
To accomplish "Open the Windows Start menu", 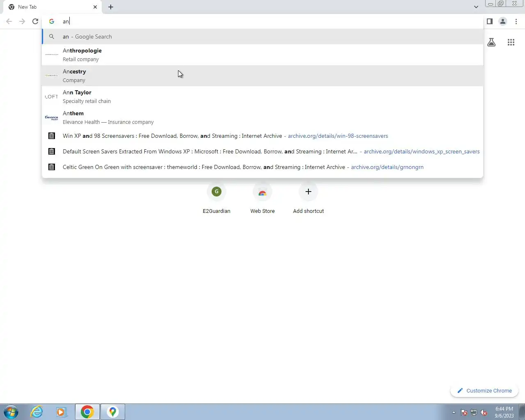I will (11, 412).
